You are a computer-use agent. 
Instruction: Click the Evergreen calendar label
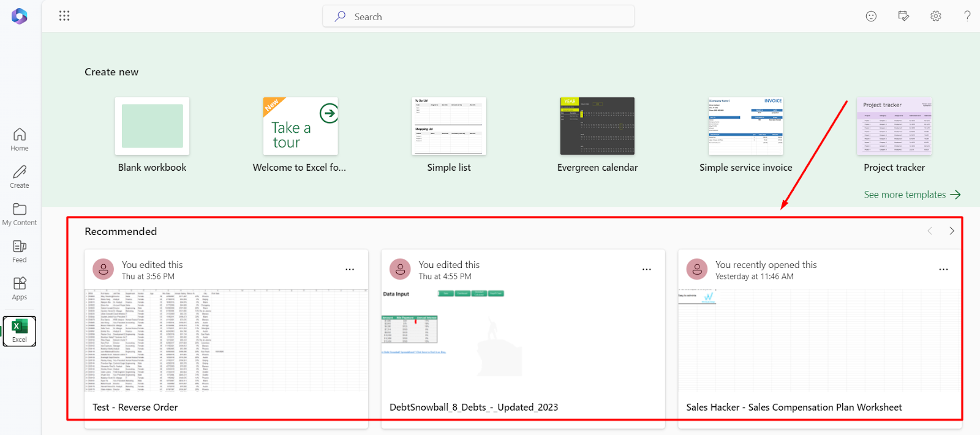click(597, 168)
